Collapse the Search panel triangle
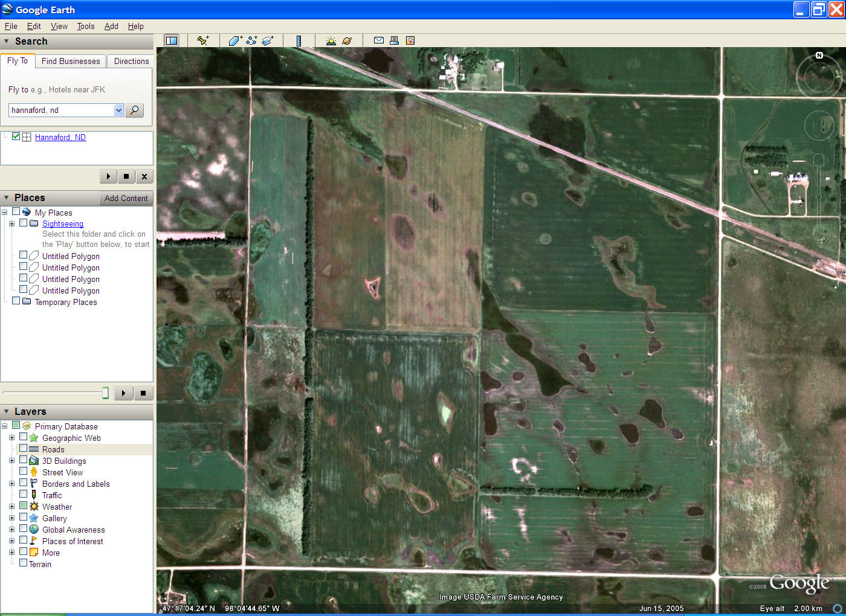846x616 pixels. [x=7, y=42]
